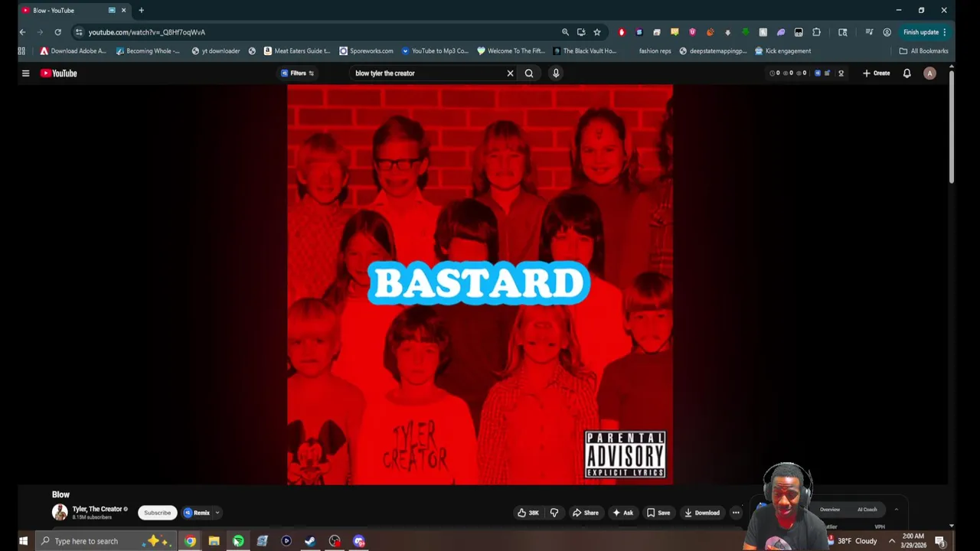
Task: Open the media controls icon in Chrome toolbar
Action: click(869, 32)
